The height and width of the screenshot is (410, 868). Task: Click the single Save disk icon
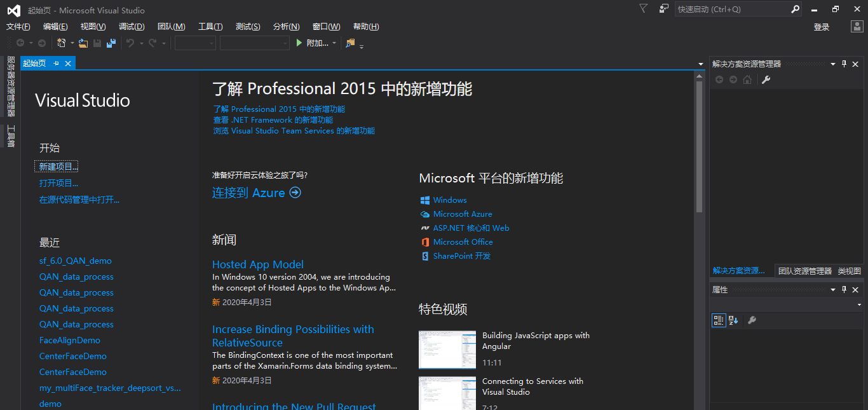(97, 43)
